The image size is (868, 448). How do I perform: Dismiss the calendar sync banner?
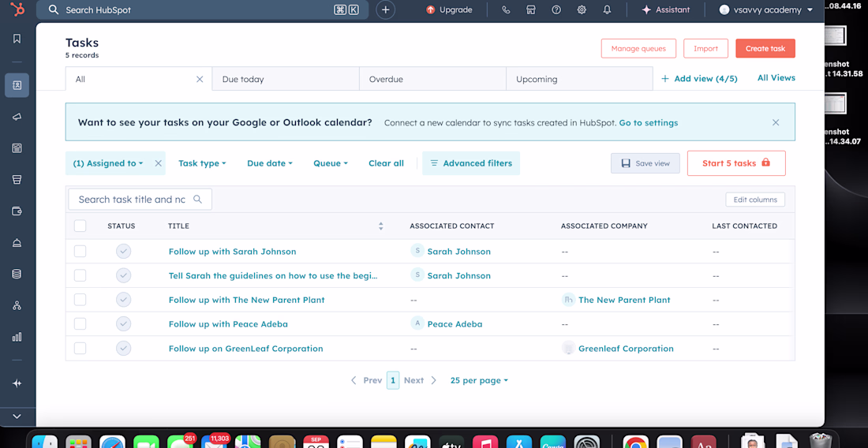pyautogui.click(x=776, y=122)
